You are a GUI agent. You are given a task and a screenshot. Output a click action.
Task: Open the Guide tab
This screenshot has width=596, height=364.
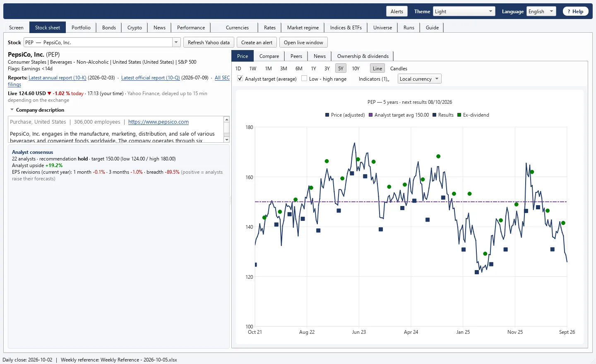[432, 28]
